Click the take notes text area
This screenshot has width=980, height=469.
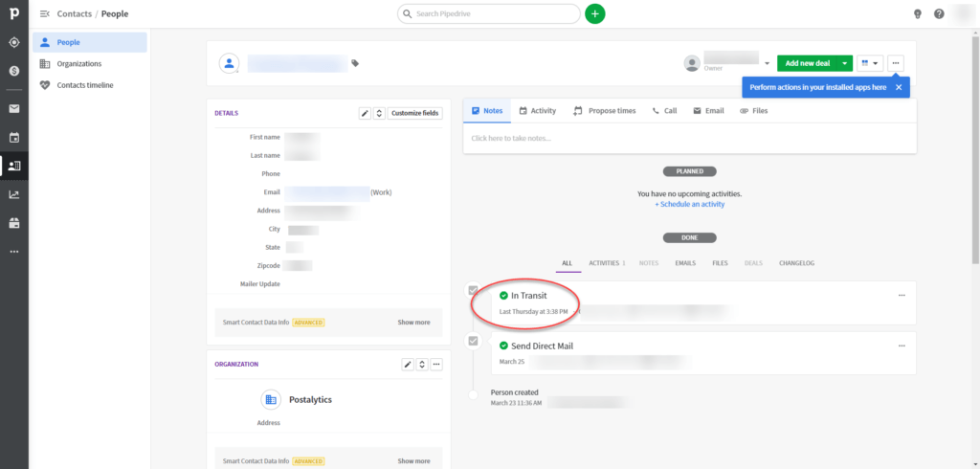(x=689, y=138)
